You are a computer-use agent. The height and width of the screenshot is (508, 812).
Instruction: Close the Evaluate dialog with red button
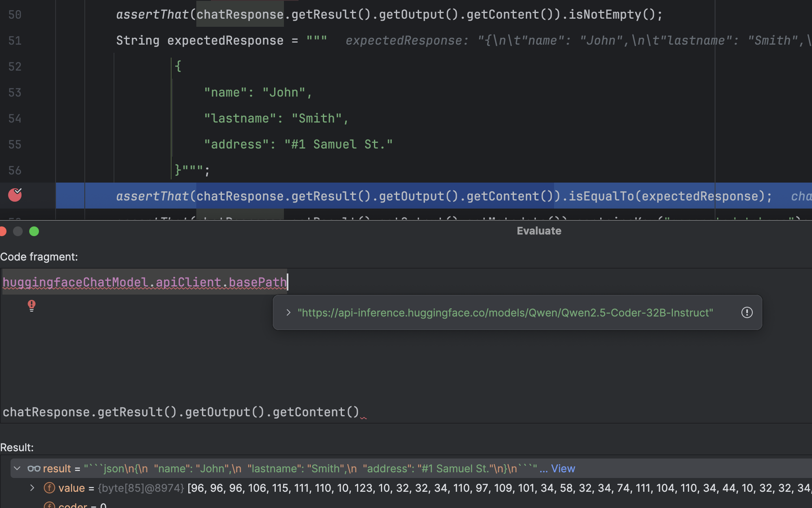(2, 231)
